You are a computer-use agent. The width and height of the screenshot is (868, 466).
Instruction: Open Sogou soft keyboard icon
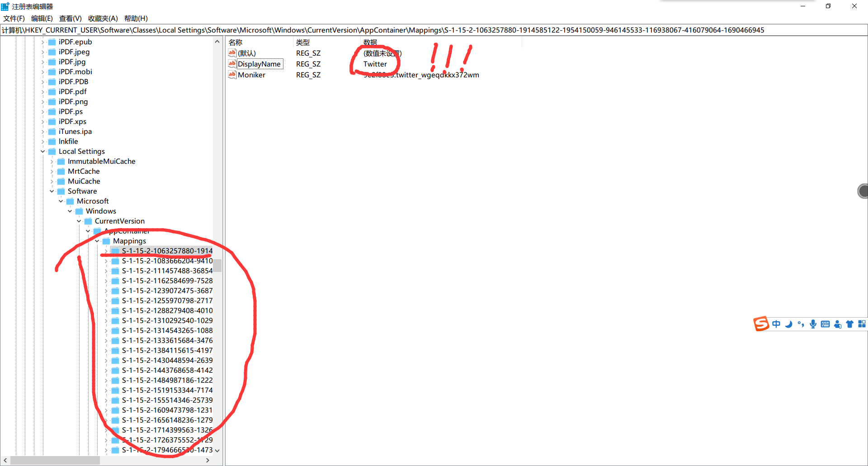pos(825,324)
